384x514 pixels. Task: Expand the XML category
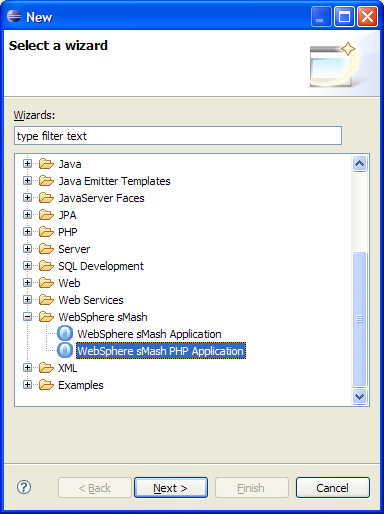(27, 368)
